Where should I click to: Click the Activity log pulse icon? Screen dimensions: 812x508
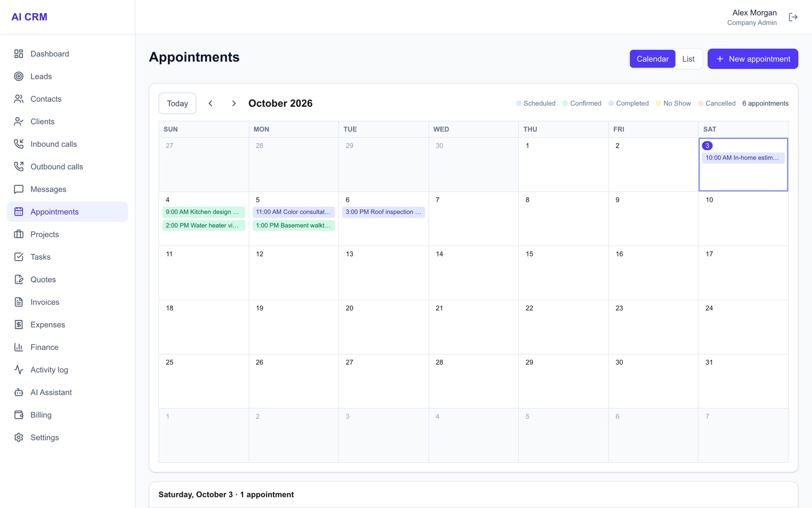pos(19,370)
